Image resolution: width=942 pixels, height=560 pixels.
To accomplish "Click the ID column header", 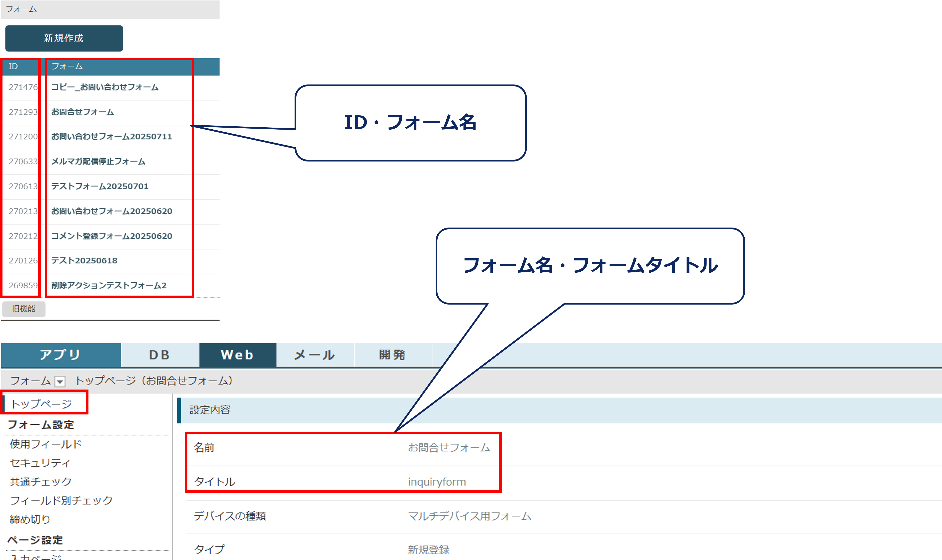I will coord(13,66).
